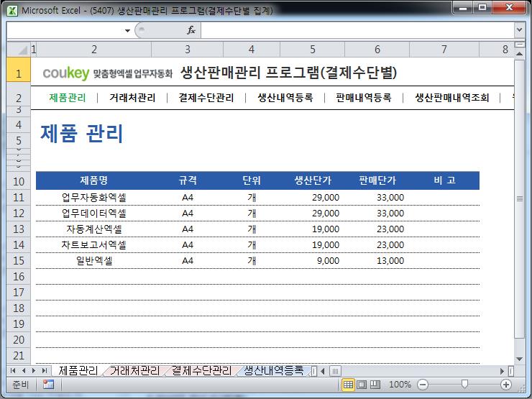
Task: Click the 비 고 table header
Action: click(444, 180)
